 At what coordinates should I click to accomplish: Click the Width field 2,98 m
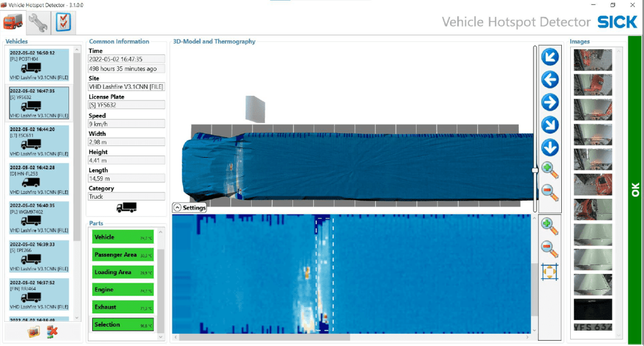click(126, 142)
